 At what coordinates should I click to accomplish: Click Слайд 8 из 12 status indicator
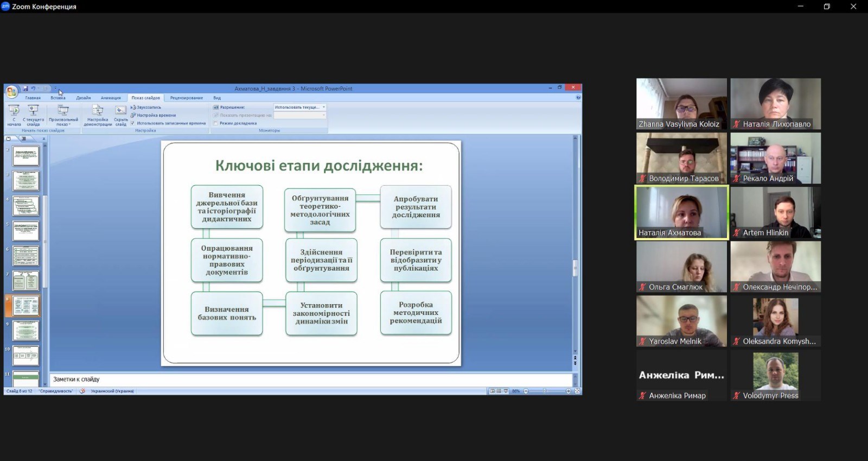pyautogui.click(x=19, y=391)
